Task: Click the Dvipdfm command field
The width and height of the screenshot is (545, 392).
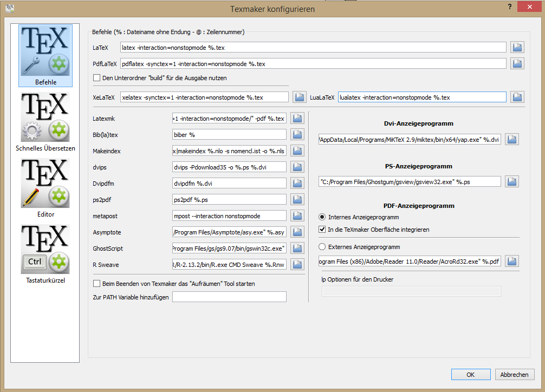Action: [x=229, y=183]
